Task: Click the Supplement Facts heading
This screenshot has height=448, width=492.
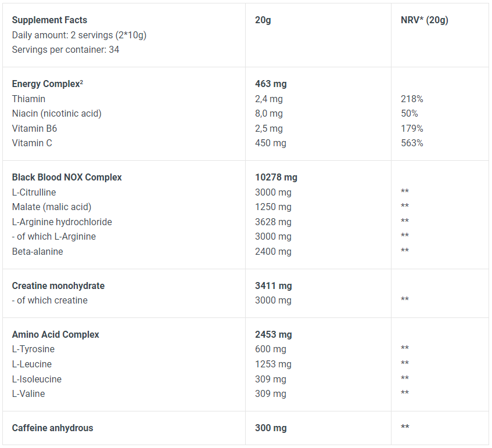Action: (49, 20)
